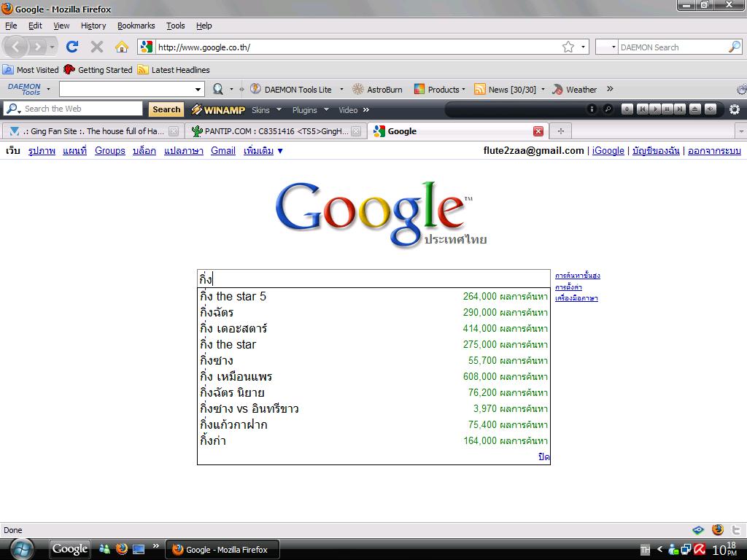Open a new tab with the plus button

[561, 131]
